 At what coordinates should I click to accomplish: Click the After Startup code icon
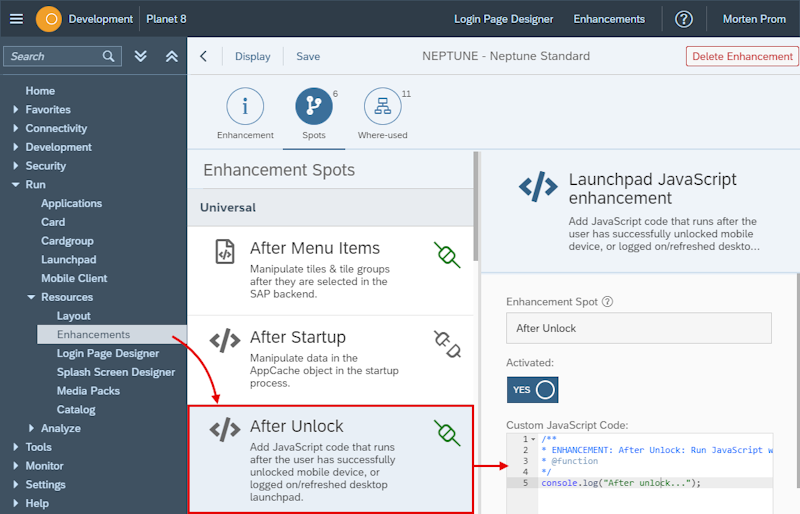[x=224, y=340]
